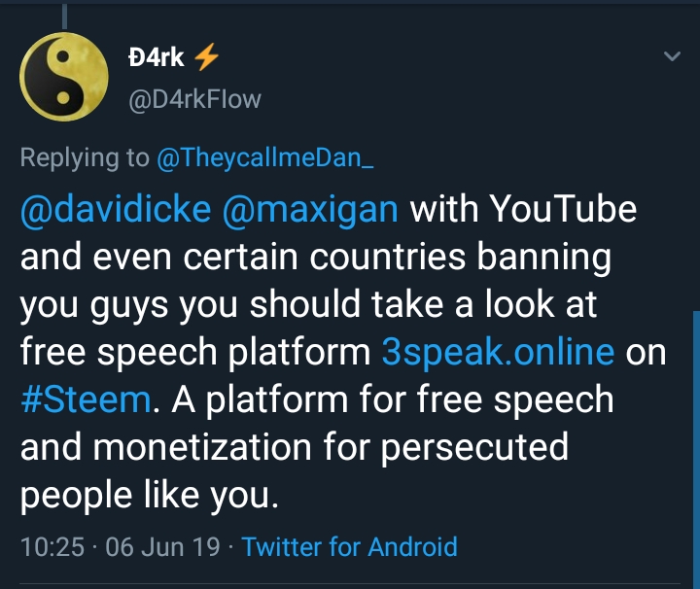
Task: Open the @davidicke mention
Action: [117, 209]
